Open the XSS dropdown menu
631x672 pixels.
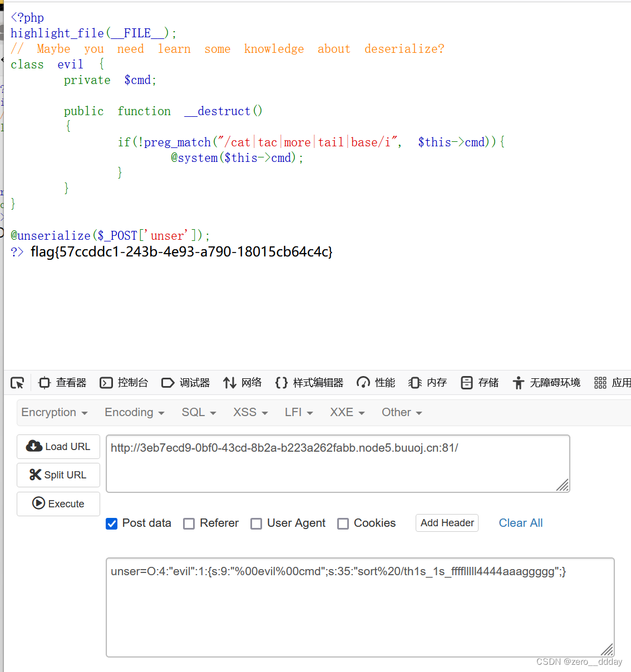pyautogui.click(x=250, y=412)
